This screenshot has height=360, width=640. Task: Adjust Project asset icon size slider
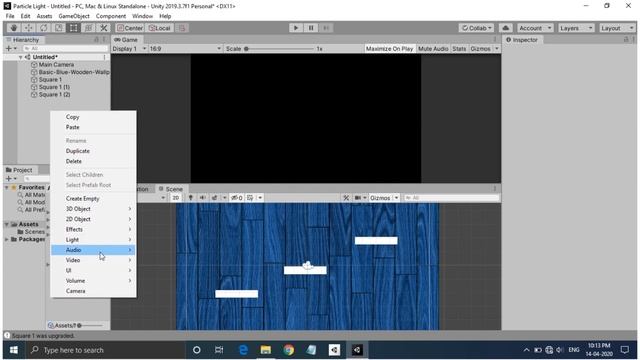[90, 325]
